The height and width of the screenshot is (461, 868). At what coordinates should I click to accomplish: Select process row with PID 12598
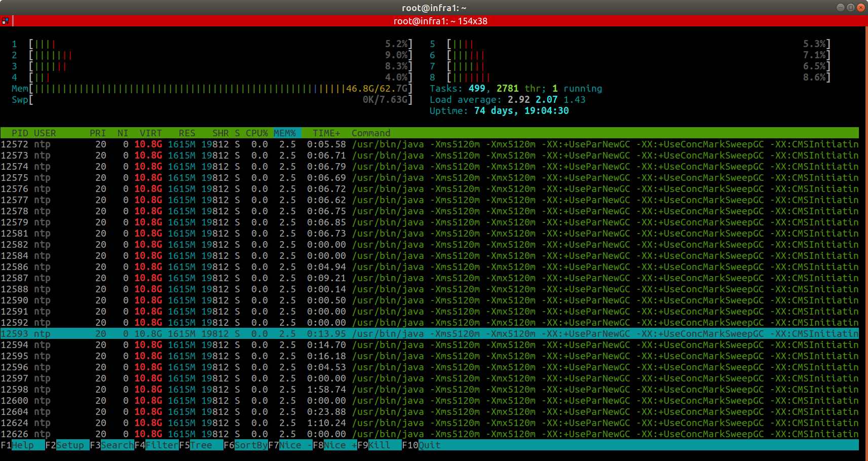[x=430, y=390]
